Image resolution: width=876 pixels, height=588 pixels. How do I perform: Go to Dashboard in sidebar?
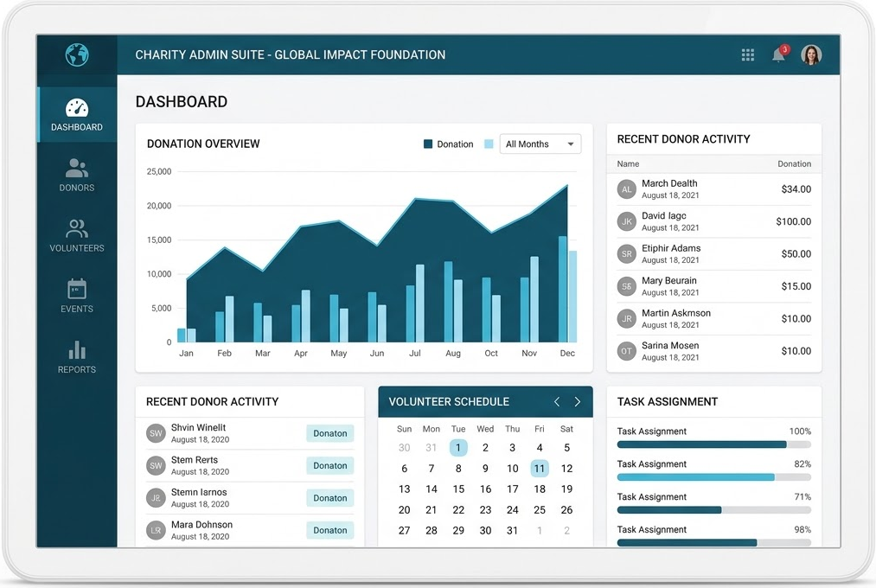pyautogui.click(x=77, y=114)
